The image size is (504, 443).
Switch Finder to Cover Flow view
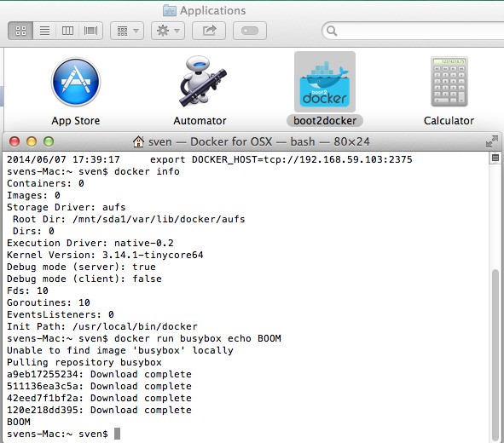coord(90,31)
